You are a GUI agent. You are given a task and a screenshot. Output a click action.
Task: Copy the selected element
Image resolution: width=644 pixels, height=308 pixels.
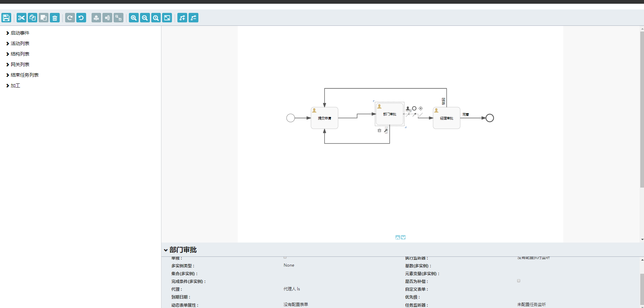coord(33,18)
